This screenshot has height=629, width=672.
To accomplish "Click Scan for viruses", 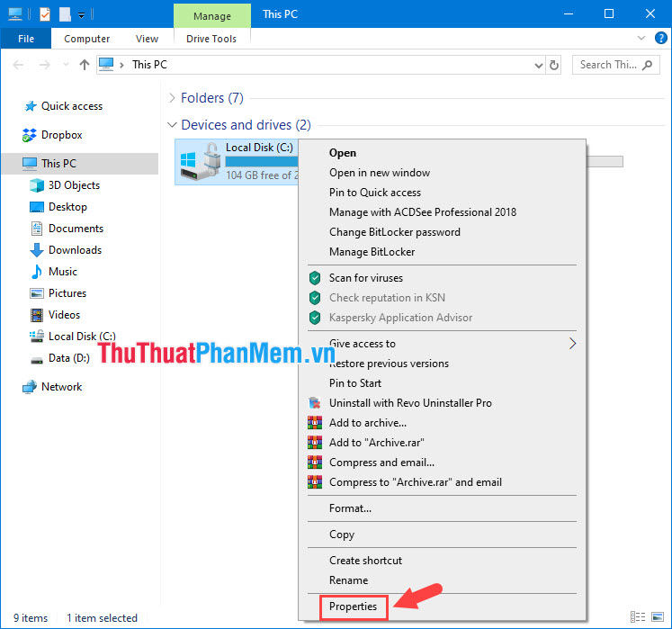I will [x=366, y=278].
